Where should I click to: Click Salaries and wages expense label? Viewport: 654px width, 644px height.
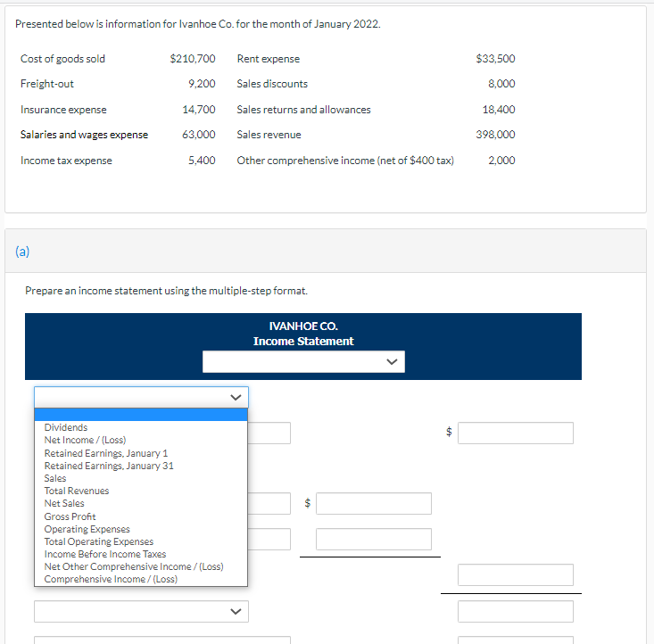tap(84, 135)
